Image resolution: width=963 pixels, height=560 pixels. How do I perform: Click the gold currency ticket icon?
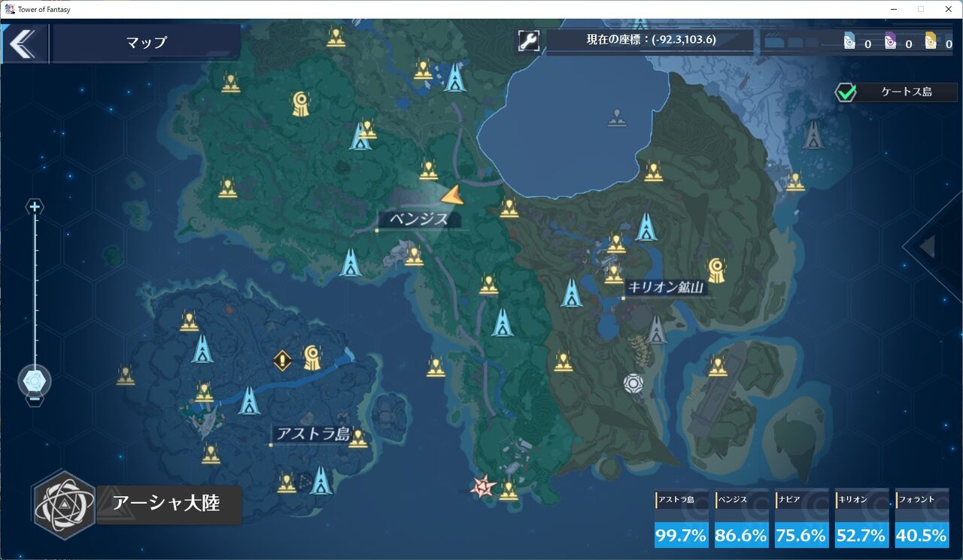pos(931,41)
